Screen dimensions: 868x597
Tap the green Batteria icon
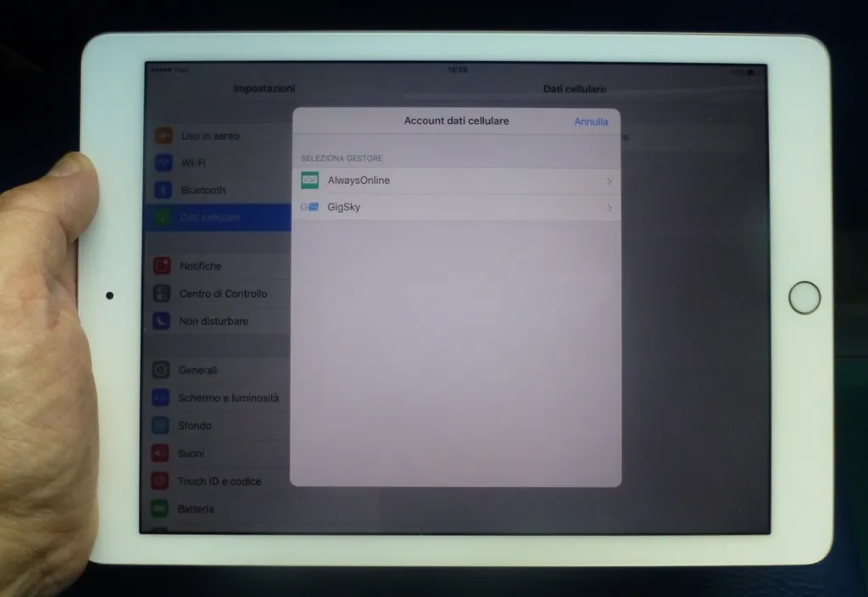[x=161, y=509]
